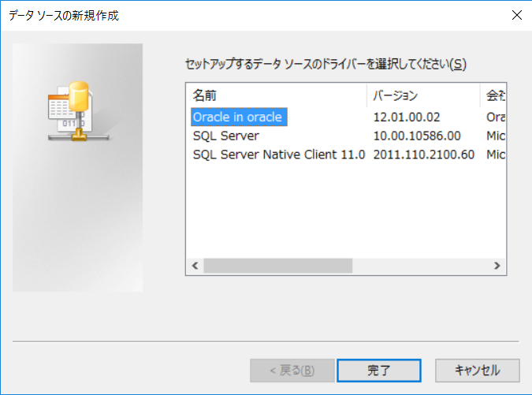
Task: Click version 2011.110.2100.60 cell
Action: 424,155
